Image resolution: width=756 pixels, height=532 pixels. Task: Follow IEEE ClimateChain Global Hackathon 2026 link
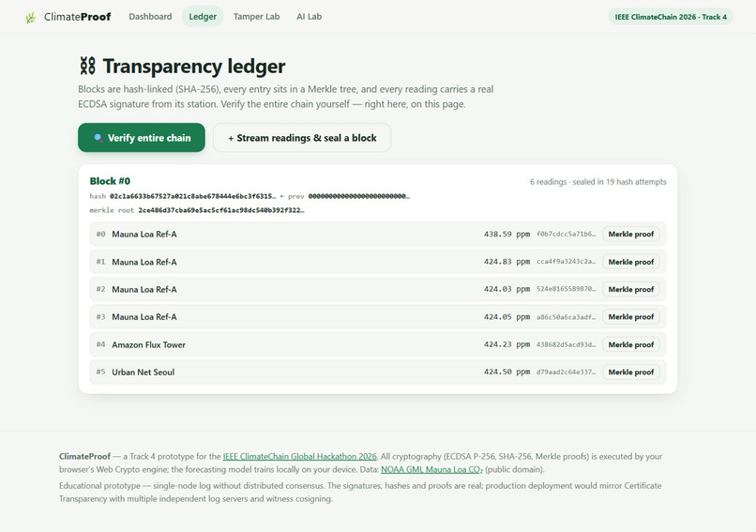(x=299, y=456)
